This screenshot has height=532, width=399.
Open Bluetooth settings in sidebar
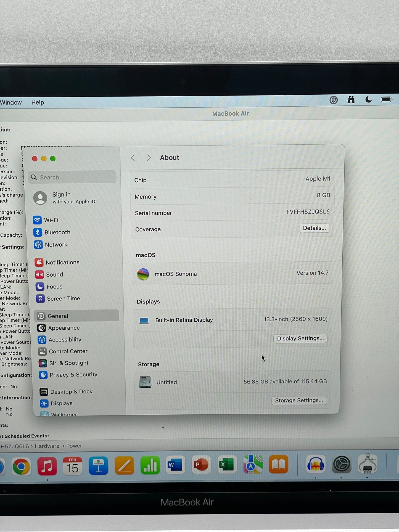(52, 232)
